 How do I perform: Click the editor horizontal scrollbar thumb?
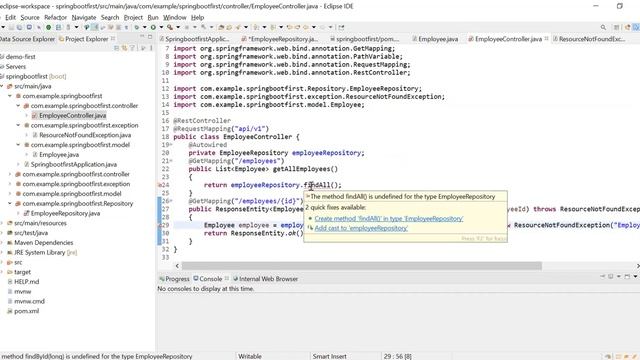pyautogui.click(x=362, y=266)
